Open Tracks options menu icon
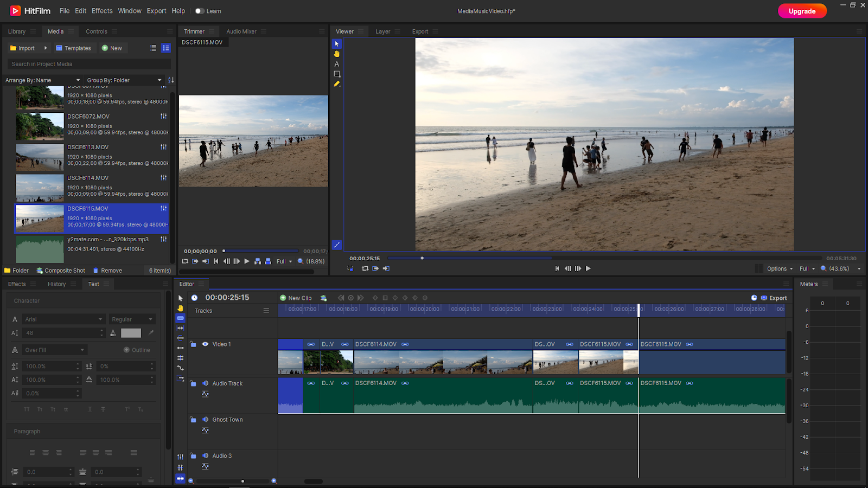The height and width of the screenshot is (488, 868). click(266, 311)
